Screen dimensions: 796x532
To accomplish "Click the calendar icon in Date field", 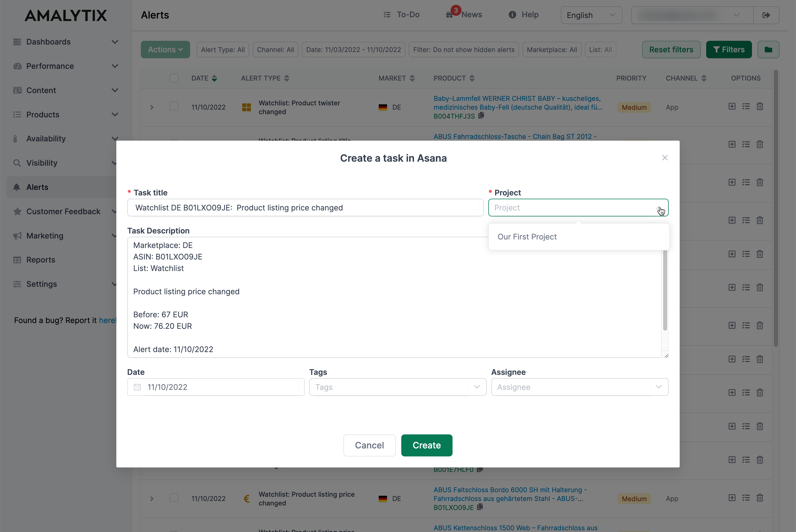I will point(137,387).
